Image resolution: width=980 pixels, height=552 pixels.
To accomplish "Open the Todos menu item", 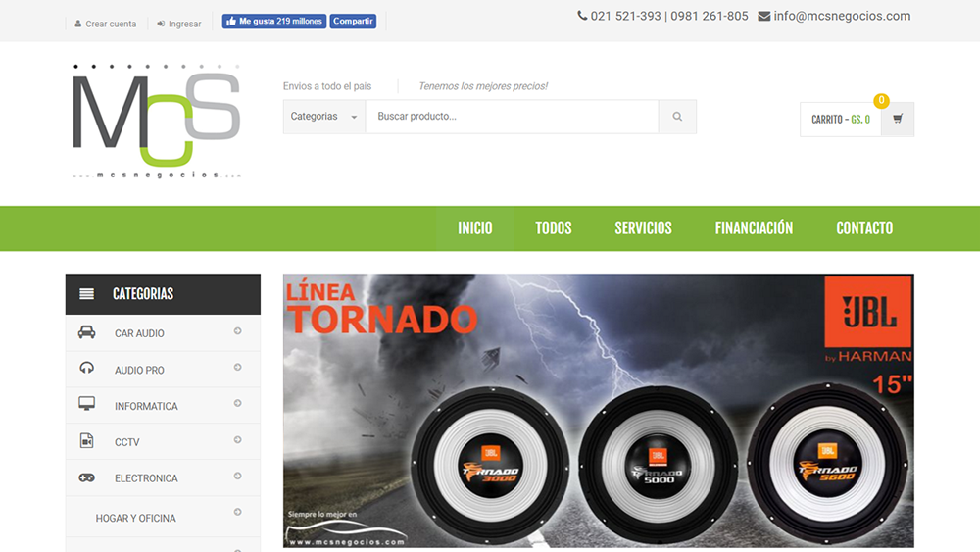I will click(x=554, y=228).
